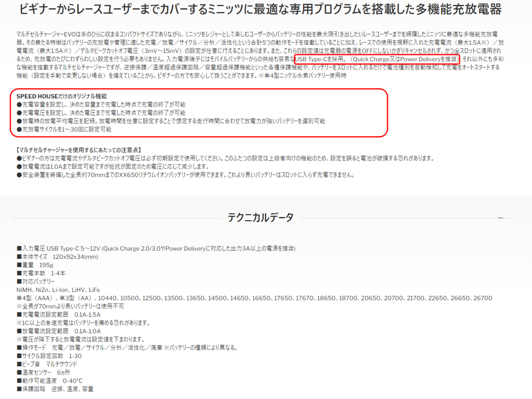Click the 【マルチセルチャージャーを使用するにあたっての注意点】 heading

(x=78, y=150)
